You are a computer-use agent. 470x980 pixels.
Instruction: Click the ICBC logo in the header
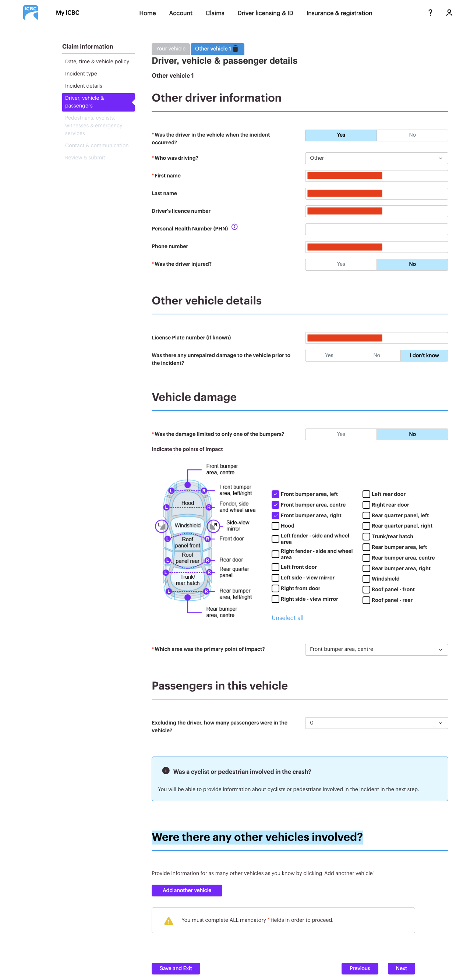(x=31, y=13)
